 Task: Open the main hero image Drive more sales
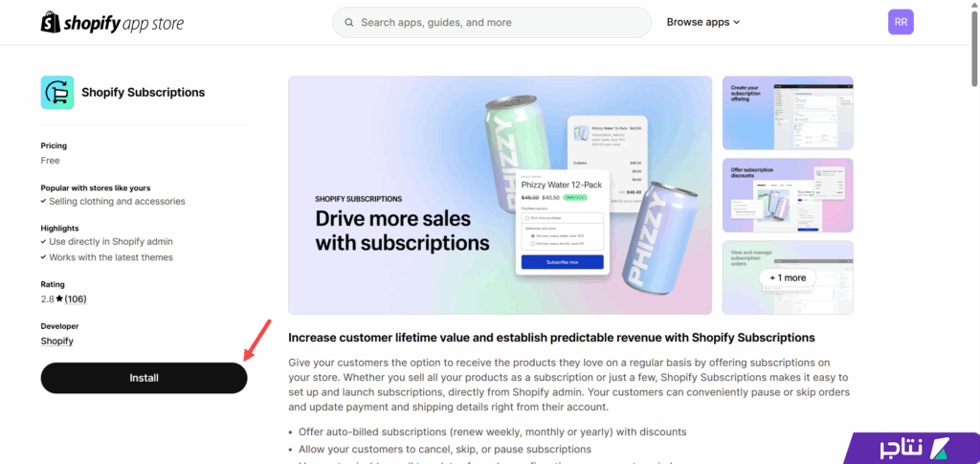click(500, 195)
